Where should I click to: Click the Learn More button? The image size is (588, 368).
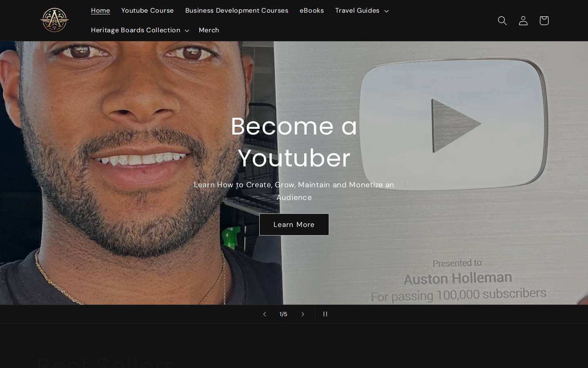(294, 224)
